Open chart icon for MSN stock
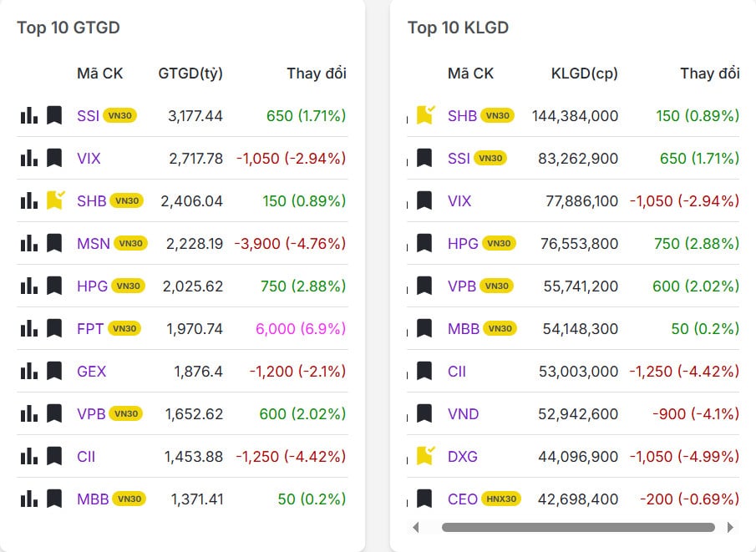756x552 pixels. tap(29, 243)
